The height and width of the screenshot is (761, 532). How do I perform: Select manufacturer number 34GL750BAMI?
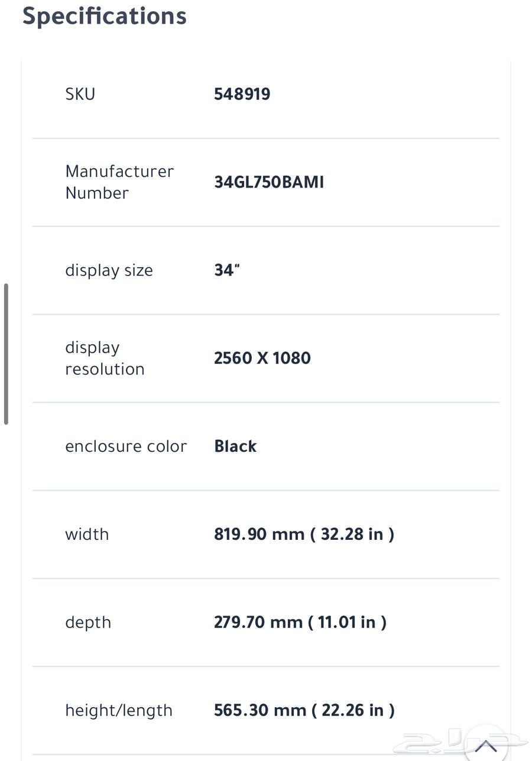(269, 182)
